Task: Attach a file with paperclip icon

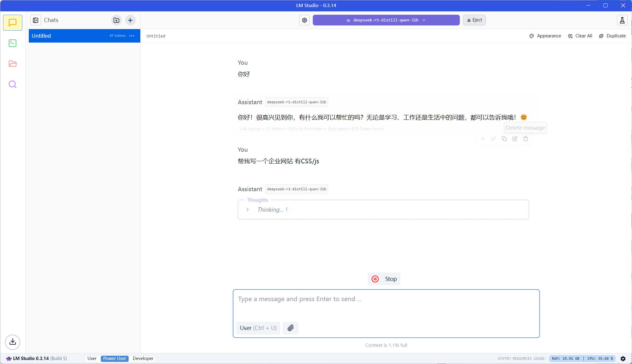Action: coord(291,328)
